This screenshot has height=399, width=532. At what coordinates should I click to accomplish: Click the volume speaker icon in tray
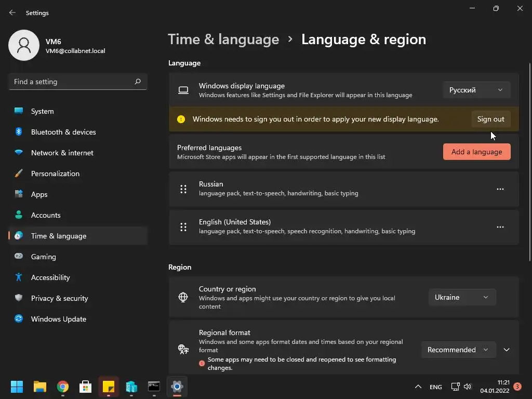tap(468, 387)
